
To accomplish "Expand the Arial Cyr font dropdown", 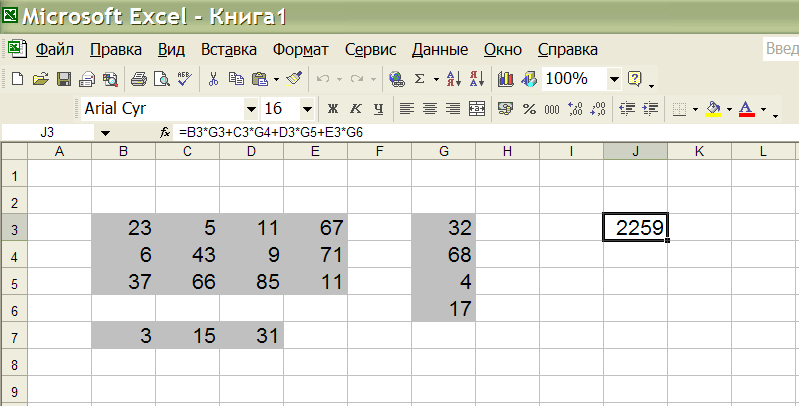I will [x=251, y=109].
